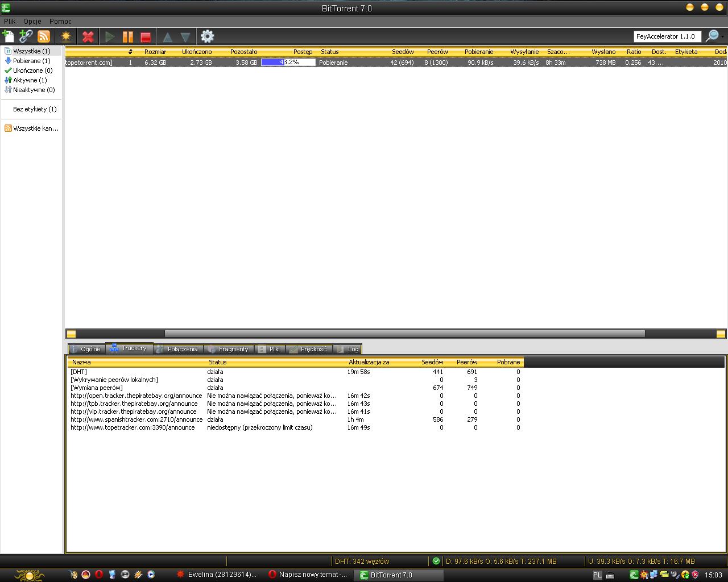Select the [DHT] tracker row
Viewport: 728px width, 582px height.
[x=295, y=372]
